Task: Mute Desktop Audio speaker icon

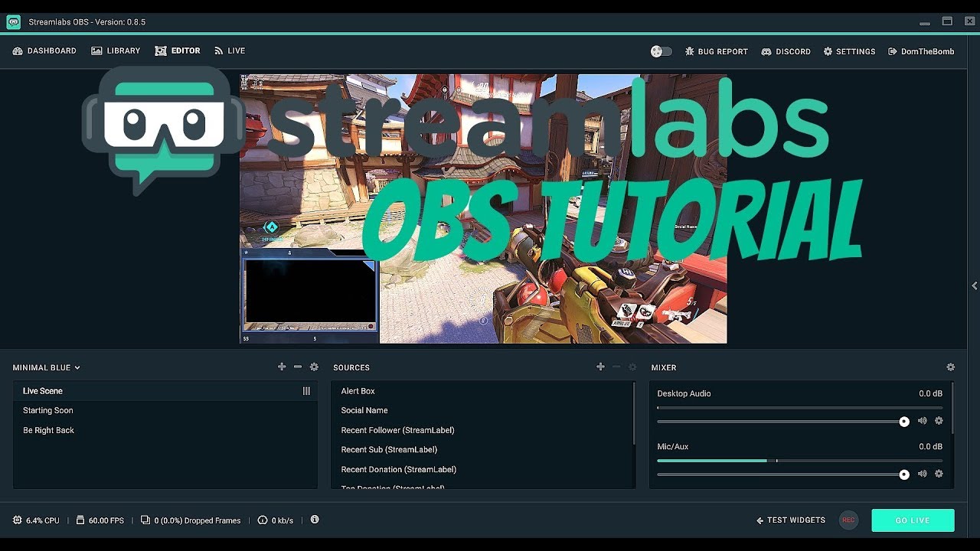Action: [923, 421]
